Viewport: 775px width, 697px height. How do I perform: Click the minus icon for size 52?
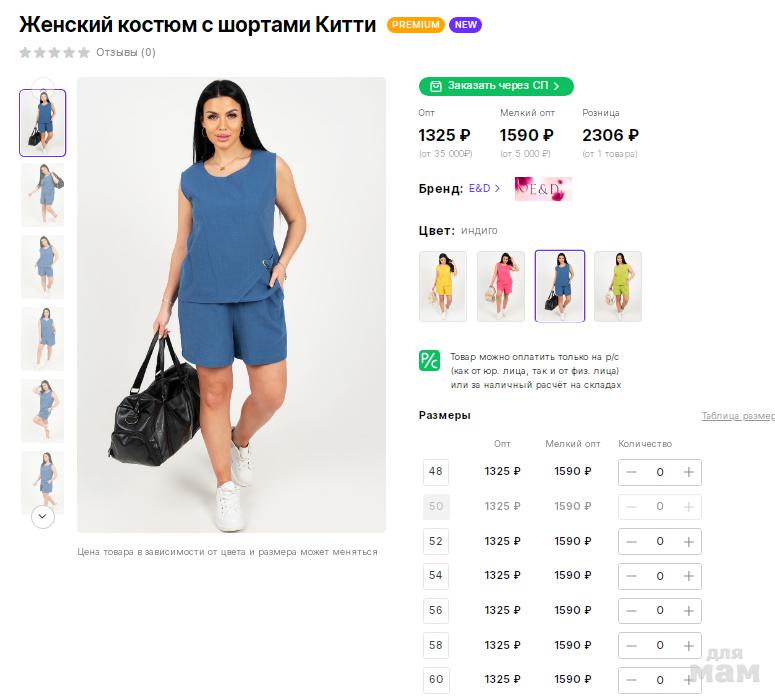631,541
